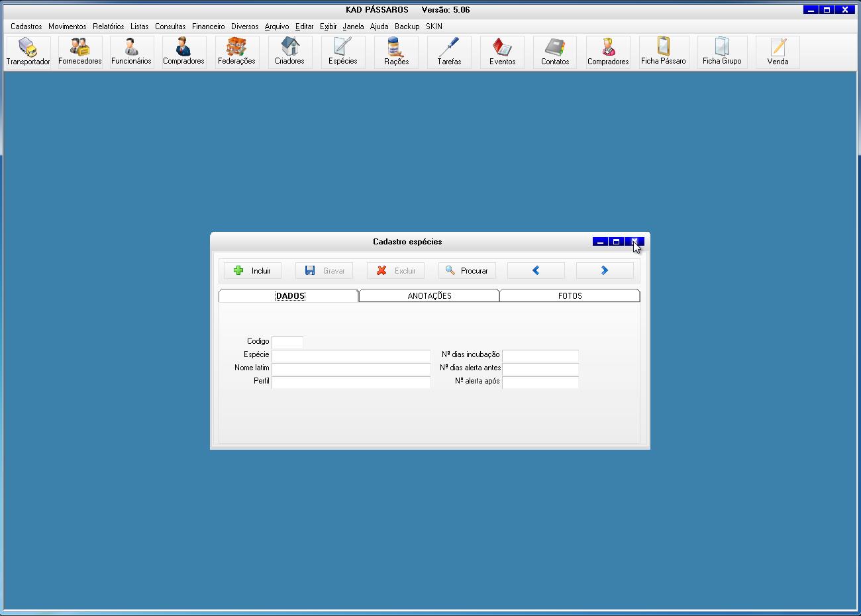Open the Movimentos menu
The height and width of the screenshot is (616, 861).
pos(68,26)
